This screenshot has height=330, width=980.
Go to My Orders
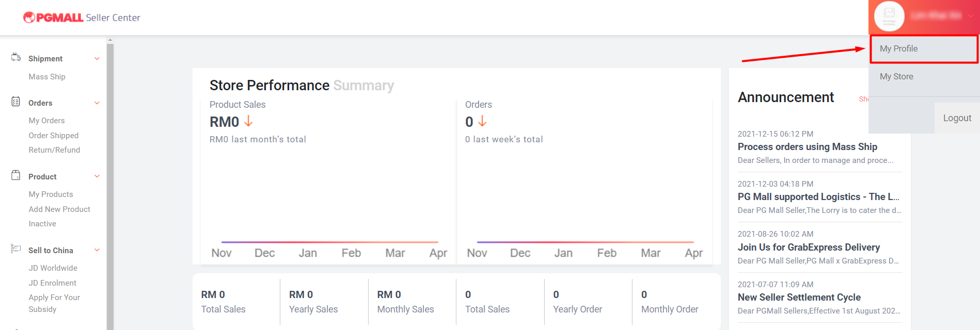[46, 120]
